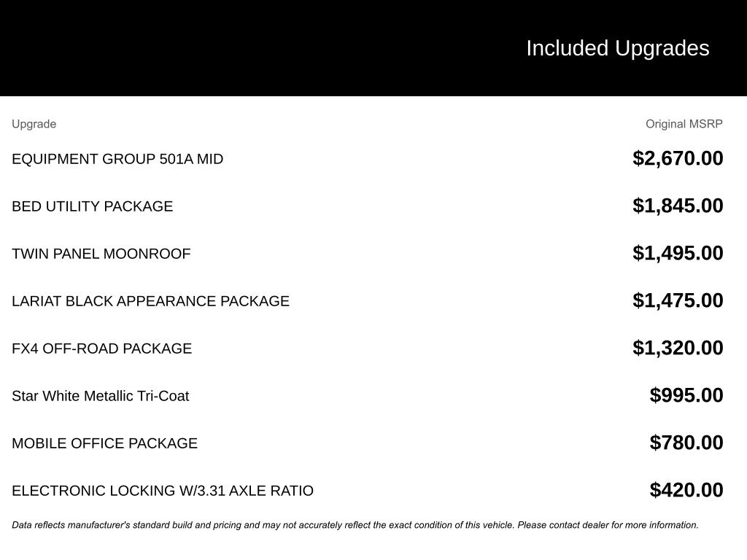Click the $1,495.00 price

click(678, 253)
